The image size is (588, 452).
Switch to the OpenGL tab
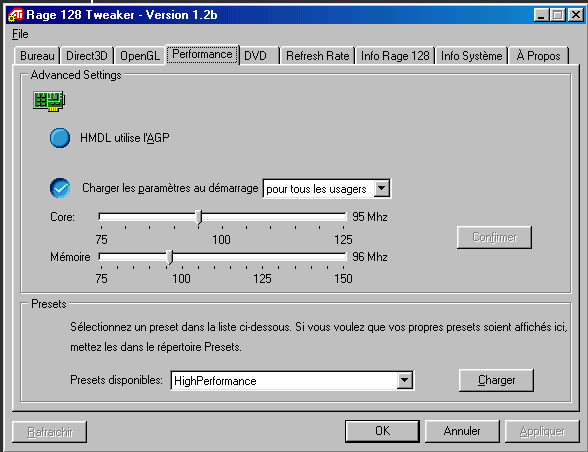pos(140,56)
